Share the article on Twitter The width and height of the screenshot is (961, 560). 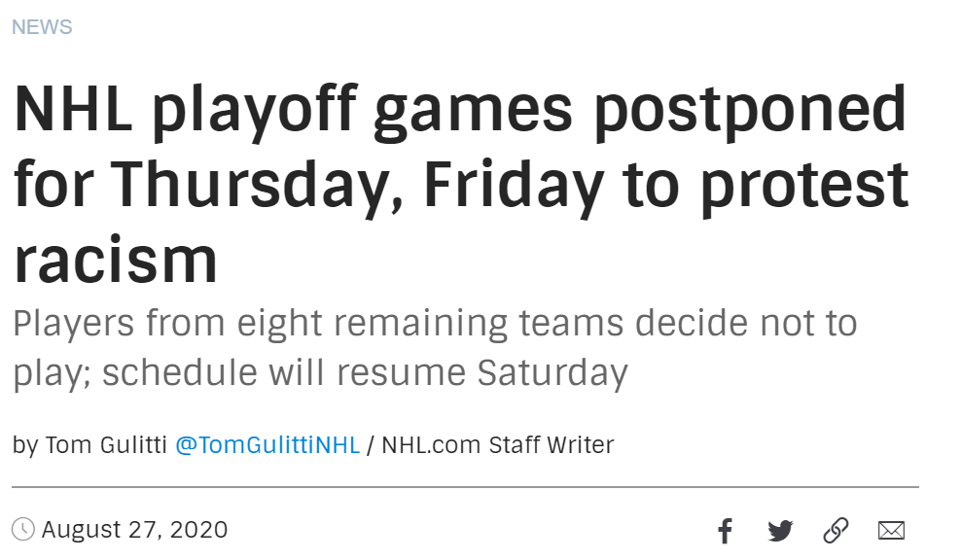tap(780, 531)
